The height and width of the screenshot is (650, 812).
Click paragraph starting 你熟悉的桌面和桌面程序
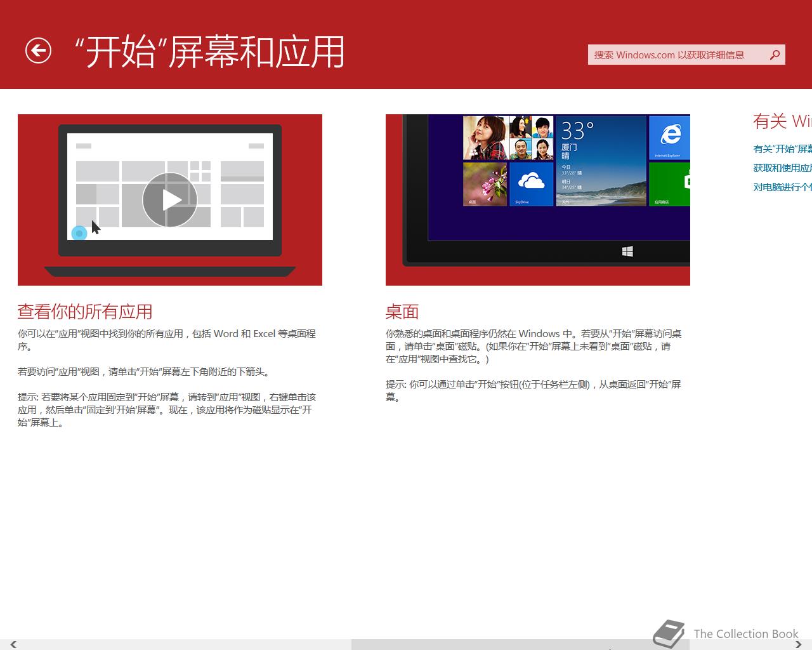[534, 346]
